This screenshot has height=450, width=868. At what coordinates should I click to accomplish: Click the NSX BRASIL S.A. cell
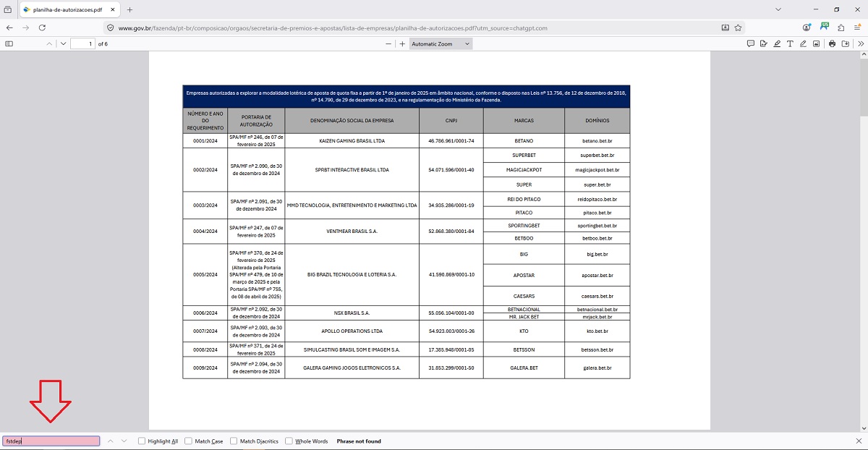coord(352,313)
